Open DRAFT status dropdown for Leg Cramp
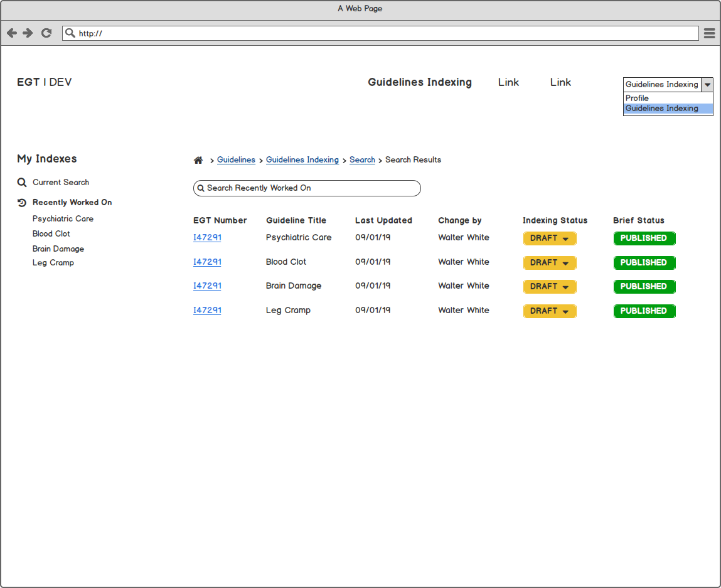The height and width of the screenshot is (588, 721). coord(549,311)
